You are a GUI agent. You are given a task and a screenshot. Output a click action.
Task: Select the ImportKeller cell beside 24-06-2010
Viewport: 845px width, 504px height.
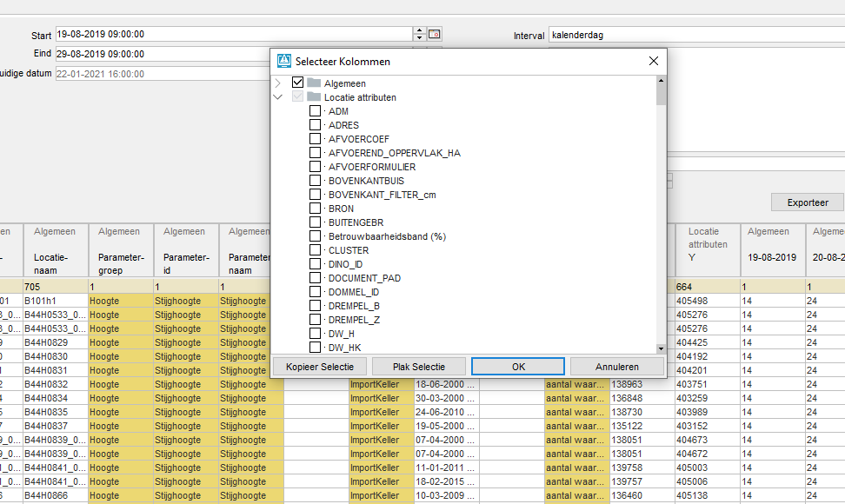382,412
